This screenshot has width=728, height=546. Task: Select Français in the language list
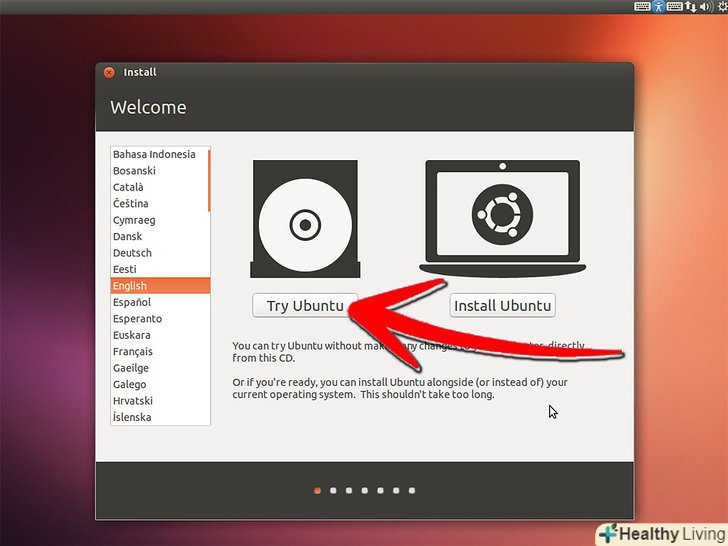(x=160, y=351)
